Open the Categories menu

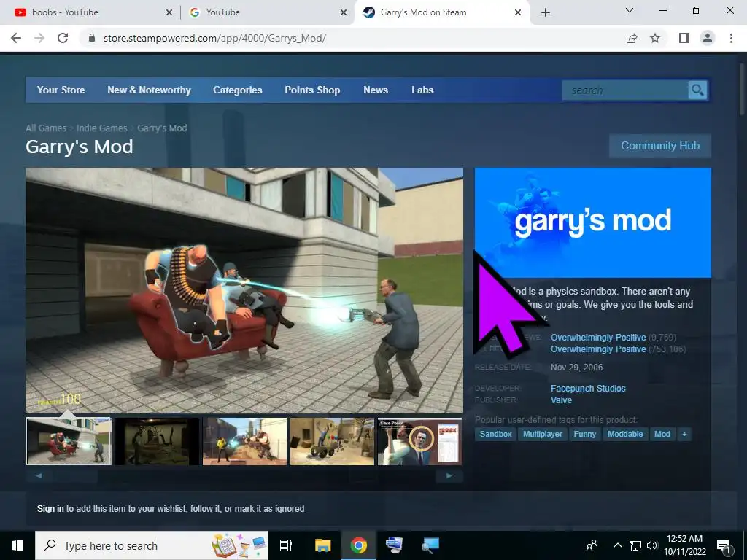tap(237, 90)
